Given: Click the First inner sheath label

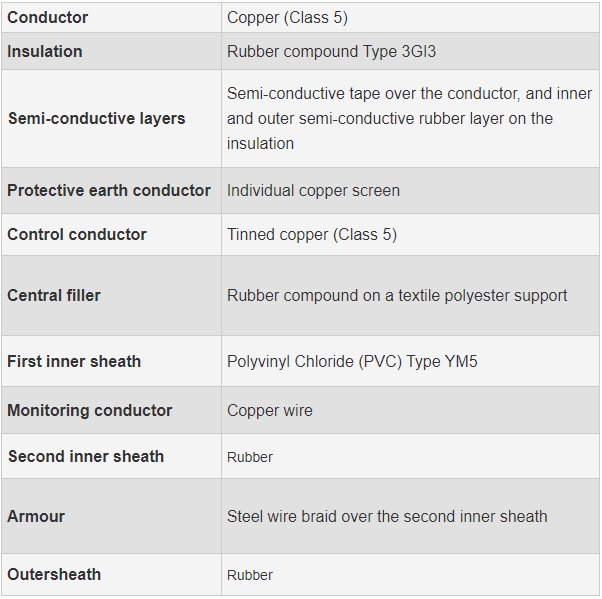Looking at the screenshot, I should tap(74, 361).
